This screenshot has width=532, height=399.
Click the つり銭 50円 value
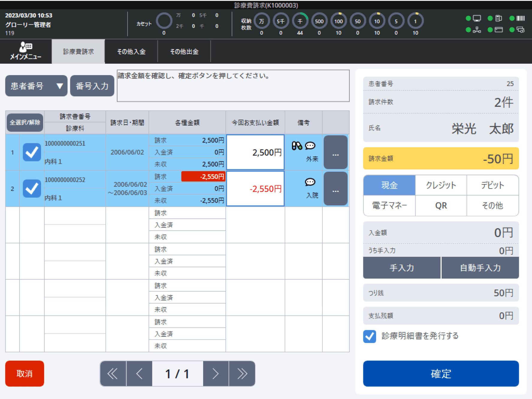[x=503, y=293]
